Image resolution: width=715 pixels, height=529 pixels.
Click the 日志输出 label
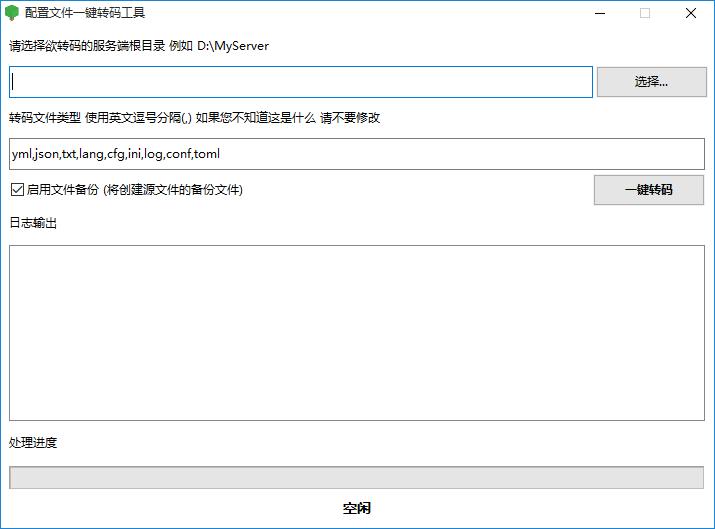(x=33, y=223)
